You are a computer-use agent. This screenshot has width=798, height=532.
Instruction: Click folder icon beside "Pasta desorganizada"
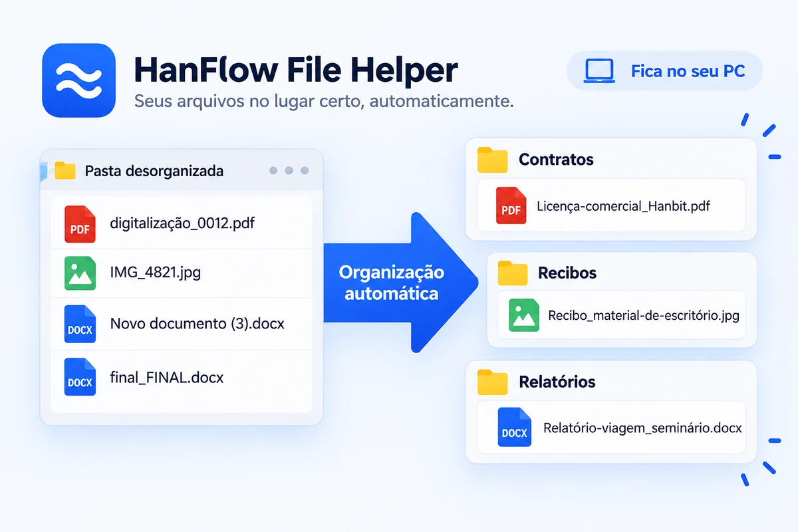point(65,171)
